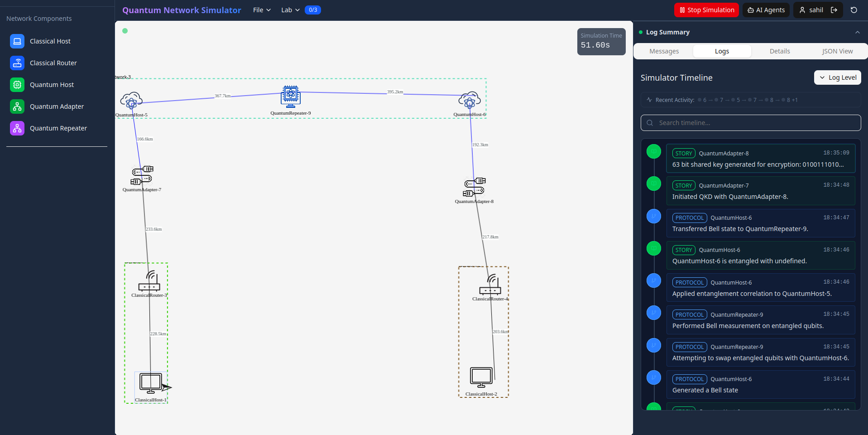The width and height of the screenshot is (868, 435).
Task: Click the QuantumAdapter-7 node icon
Action: point(142,175)
